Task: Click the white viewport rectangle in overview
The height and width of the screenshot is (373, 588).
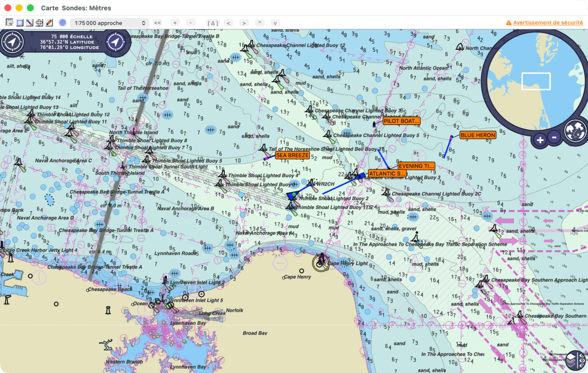Action: tap(536, 81)
